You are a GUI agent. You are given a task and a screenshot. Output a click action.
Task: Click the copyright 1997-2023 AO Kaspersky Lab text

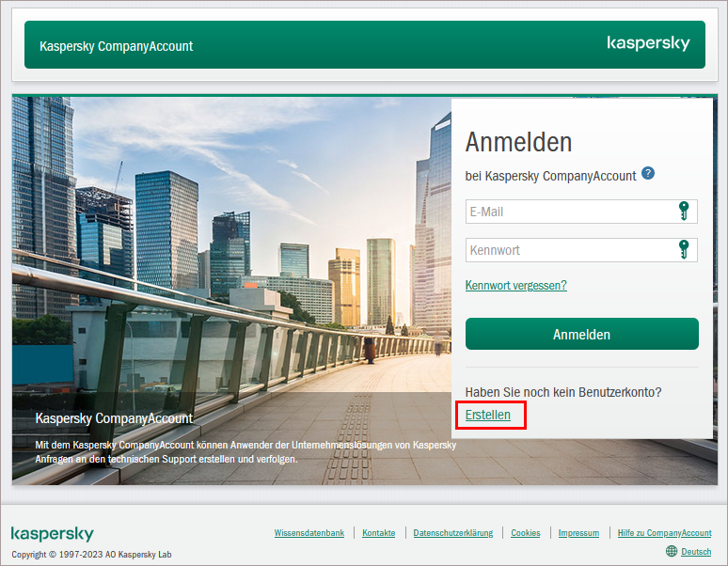click(91, 554)
